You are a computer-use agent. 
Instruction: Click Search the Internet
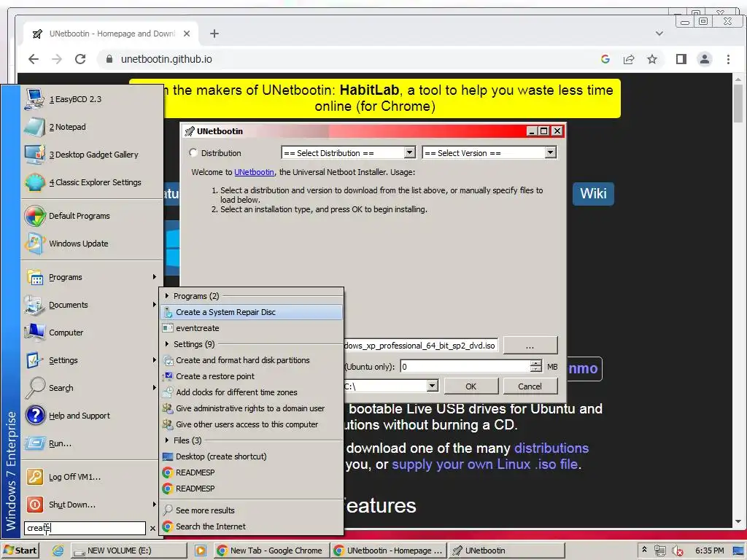252,526
